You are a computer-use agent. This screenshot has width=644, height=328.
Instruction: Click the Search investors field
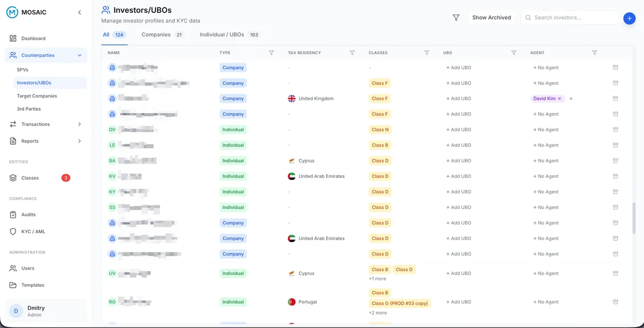tap(569, 18)
